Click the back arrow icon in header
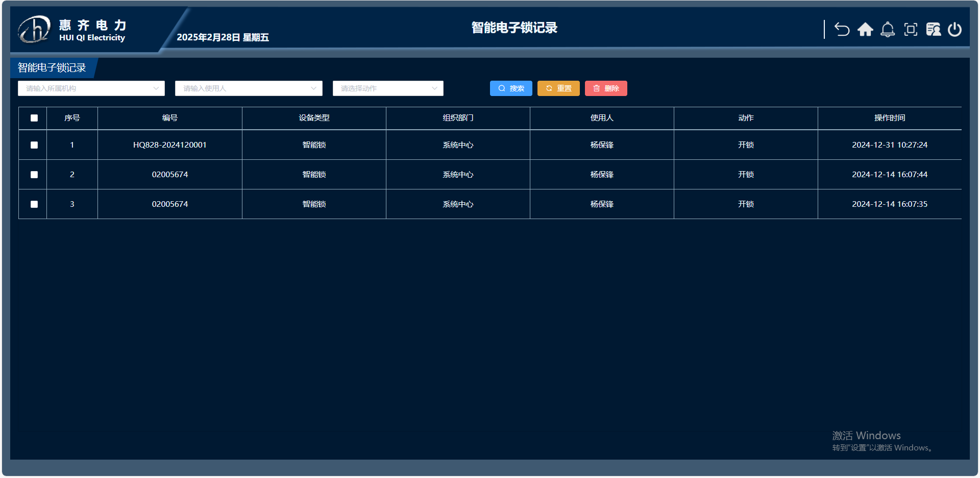Viewport: 980px width, 478px height. click(x=842, y=30)
